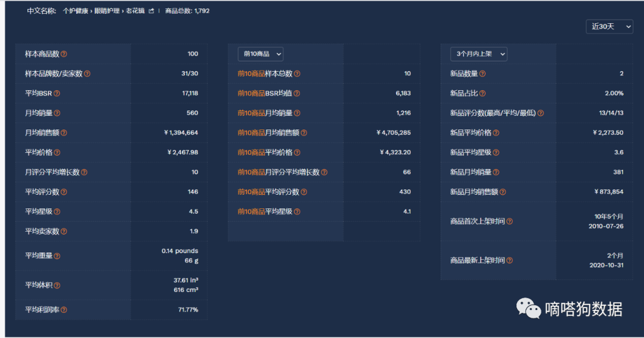Click help icon next to 新品平均星级
The height and width of the screenshot is (338, 644).
(496, 152)
